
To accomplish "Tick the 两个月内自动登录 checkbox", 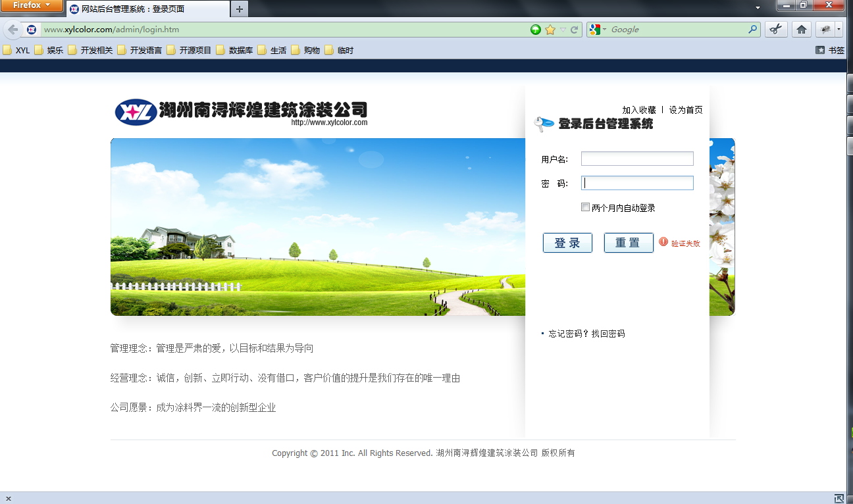I will (x=585, y=207).
